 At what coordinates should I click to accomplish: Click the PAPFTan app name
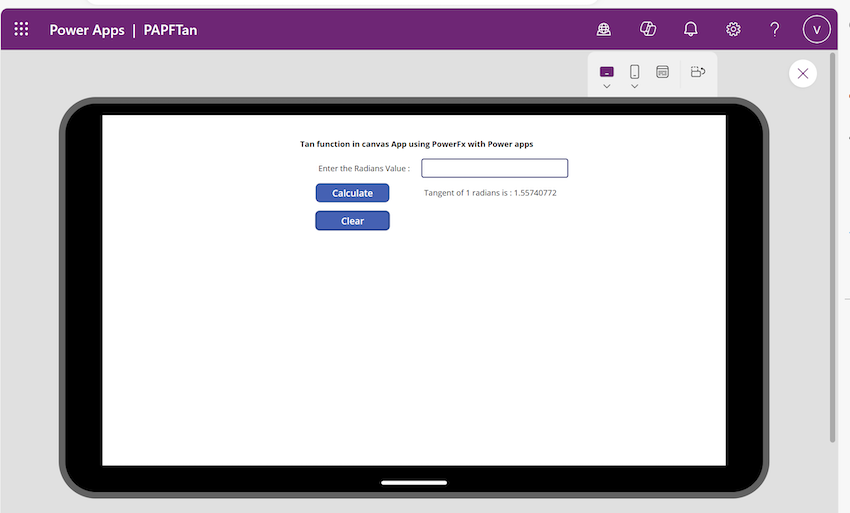click(170, 30)
